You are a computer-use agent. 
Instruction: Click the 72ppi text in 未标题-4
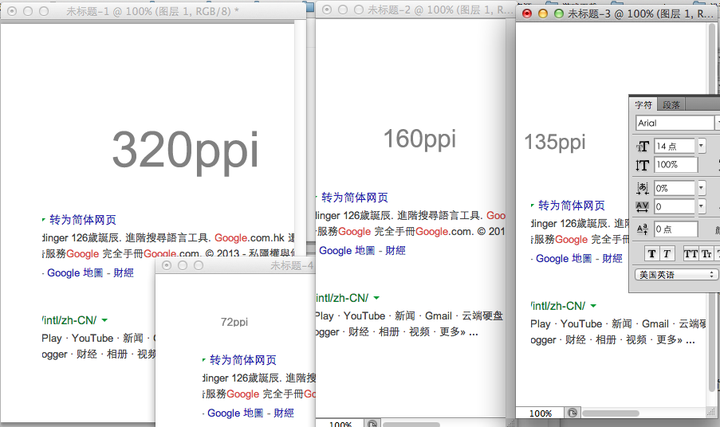coord(234,322)
